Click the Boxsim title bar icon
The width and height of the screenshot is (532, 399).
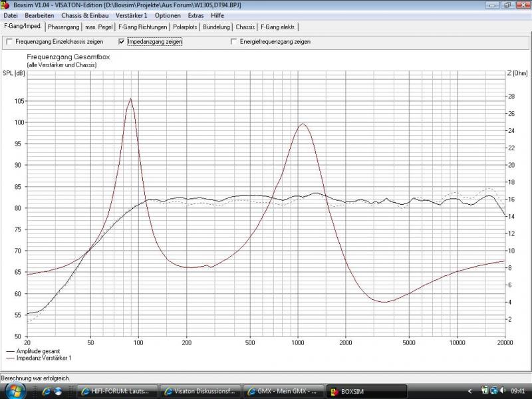(x=6, y=5)
